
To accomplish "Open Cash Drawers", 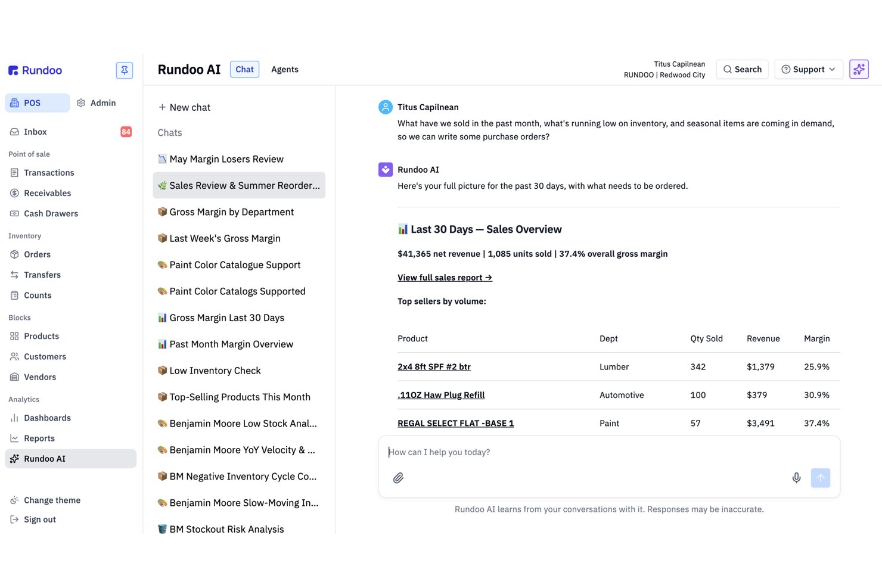I will [x=70, y=213].
